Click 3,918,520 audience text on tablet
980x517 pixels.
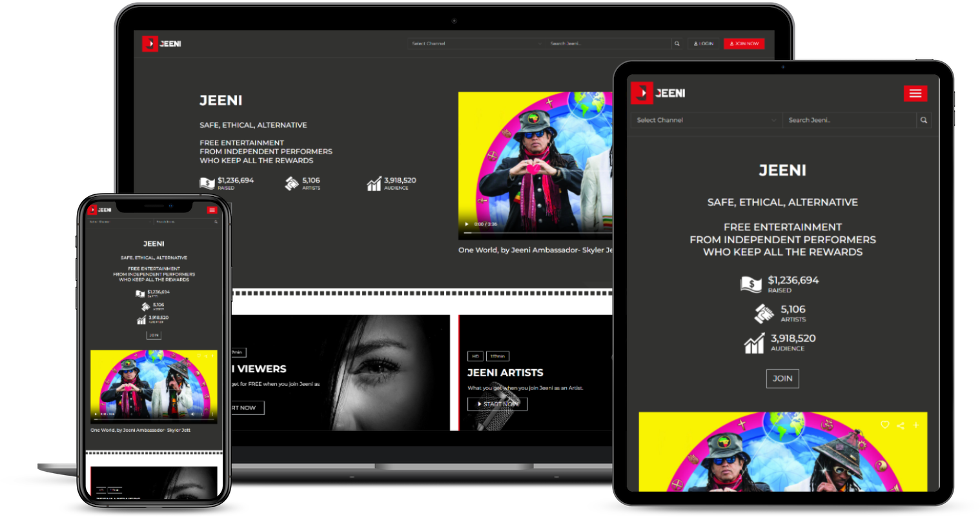pos(793,338)
